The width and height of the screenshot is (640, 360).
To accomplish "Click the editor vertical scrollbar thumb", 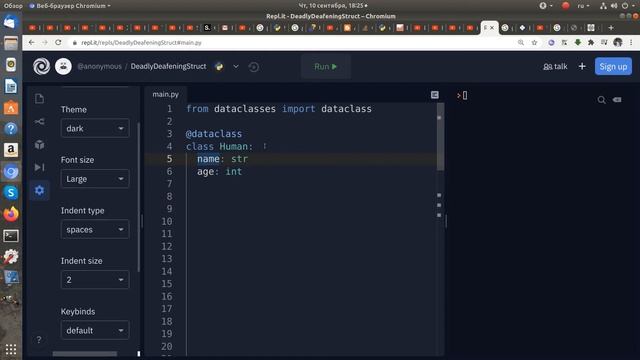I will coord(440,137).
